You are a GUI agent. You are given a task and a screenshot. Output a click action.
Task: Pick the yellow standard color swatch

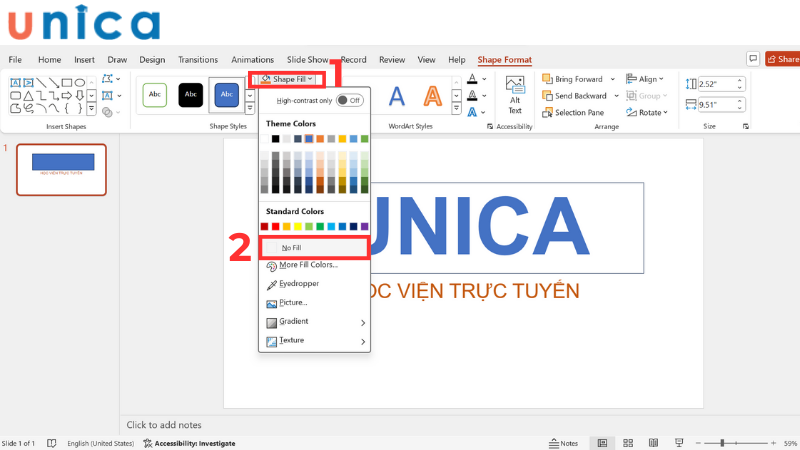297,227
